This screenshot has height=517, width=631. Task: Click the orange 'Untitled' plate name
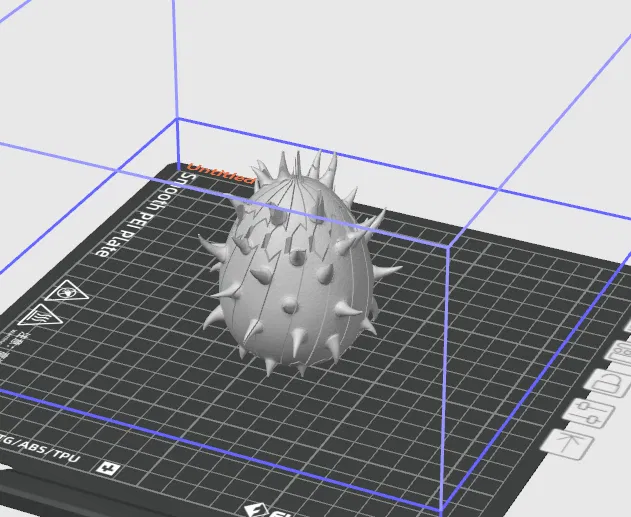pyautogui.click(x=221, y=173)
